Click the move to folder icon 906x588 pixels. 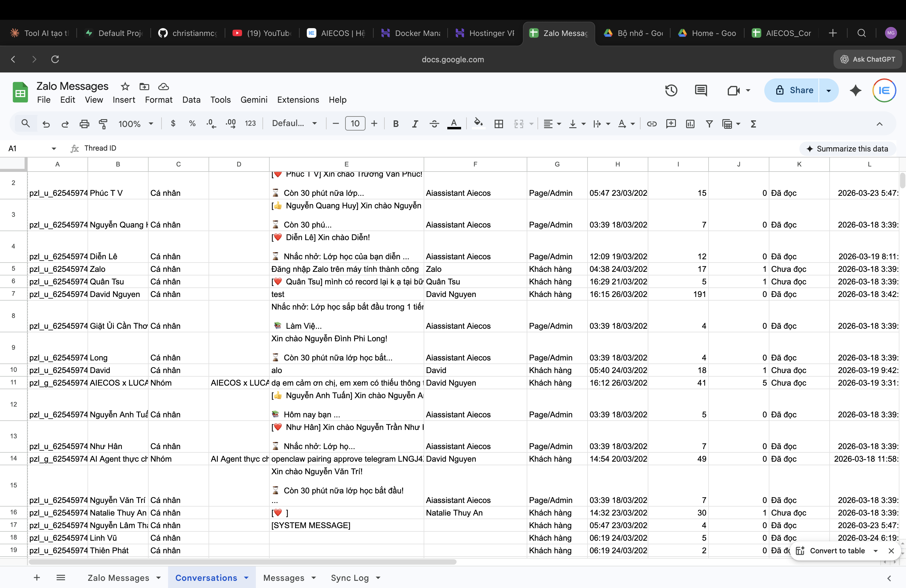click(x=144, y=86)
